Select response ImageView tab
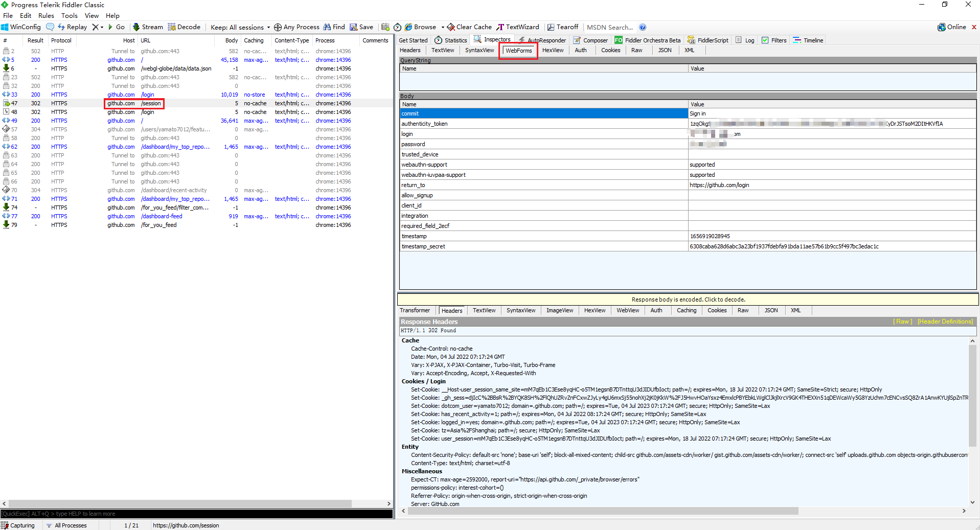Viewport: 980px width, 530px height. pos(560,310)
